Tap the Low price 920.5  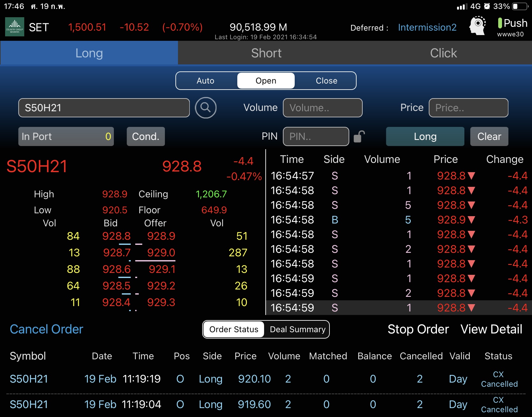coord(115,210)
